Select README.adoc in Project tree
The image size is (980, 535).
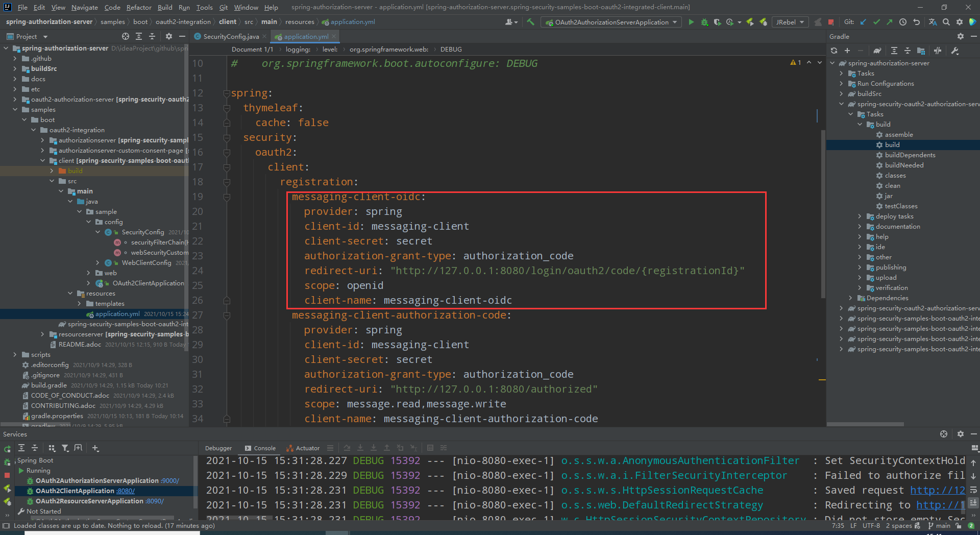(80, 345)
